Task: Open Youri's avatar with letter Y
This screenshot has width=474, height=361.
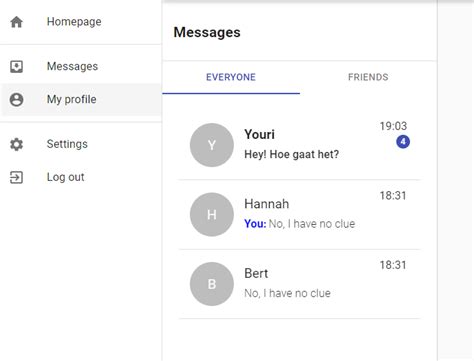Action: [x=212, y=145]
